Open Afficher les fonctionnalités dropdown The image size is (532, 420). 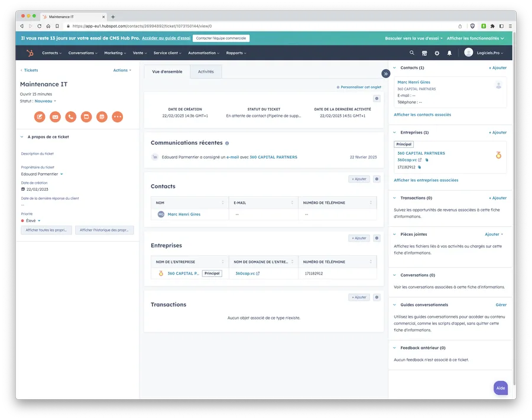(x=475, y=38)
